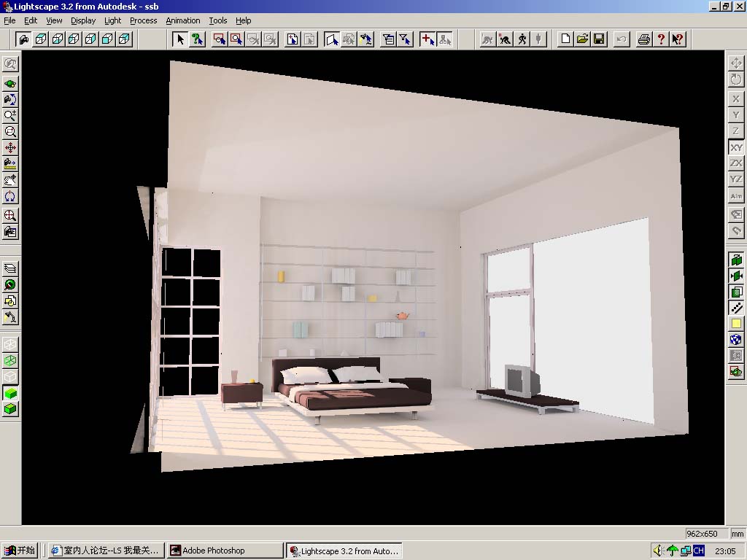This screenshot has height=560, width=747.
Task: Toggle ambient yellow square display option
Action: point(736,324)
